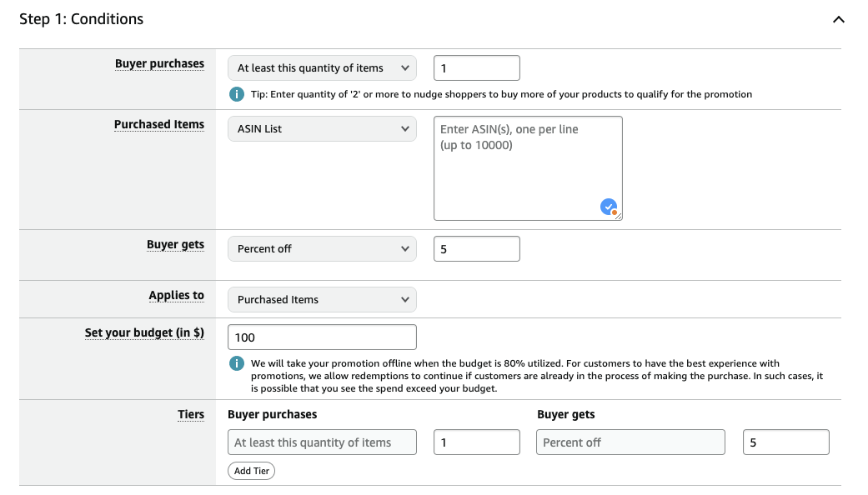This screenshot has width=868, height=495.
Task: Click the blue checkmark icon in ASIN box
Action: point(609,207)
